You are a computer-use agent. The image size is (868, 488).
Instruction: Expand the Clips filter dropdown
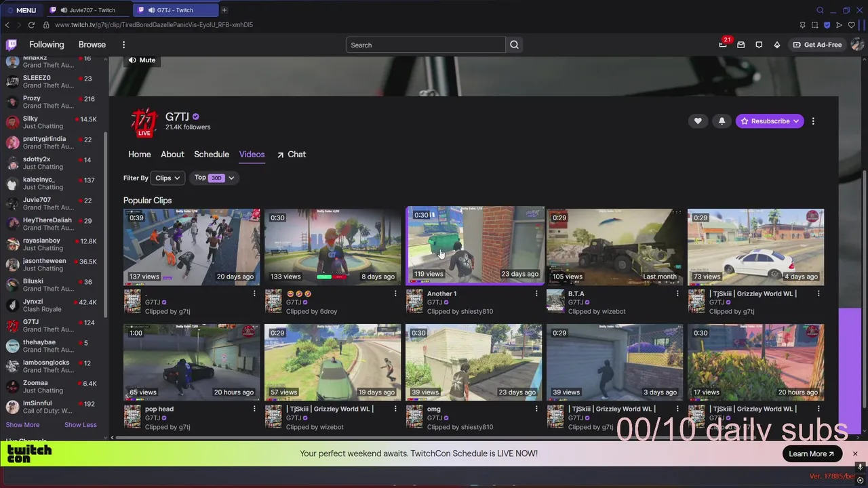point(167,178)
